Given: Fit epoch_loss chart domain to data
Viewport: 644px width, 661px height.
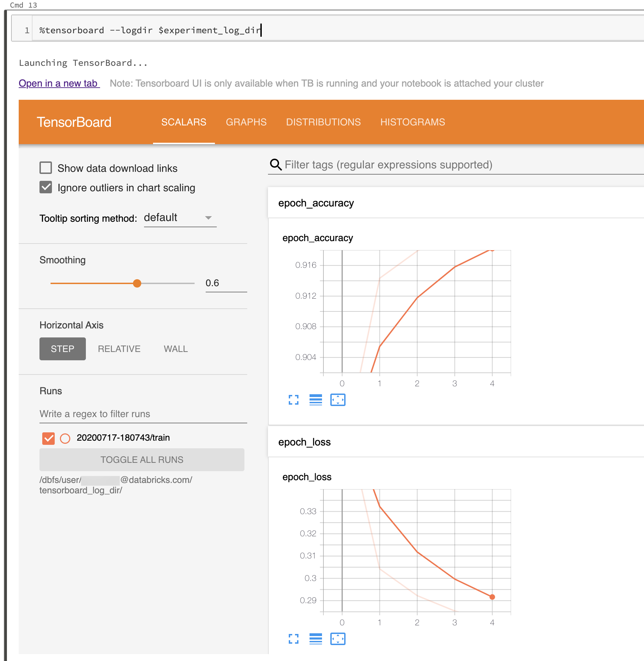Looking at the screenshot, I should click(x=338, y=639).
